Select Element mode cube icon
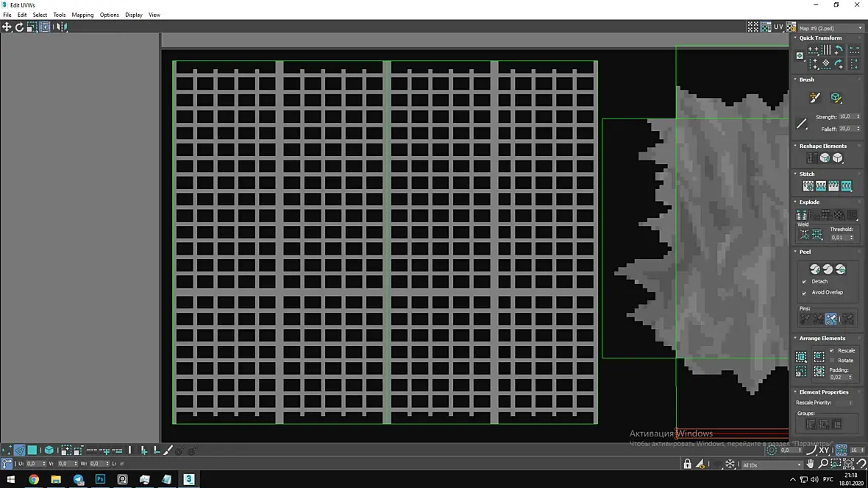This screenshot has height=488, width=868. pos(49,450)
